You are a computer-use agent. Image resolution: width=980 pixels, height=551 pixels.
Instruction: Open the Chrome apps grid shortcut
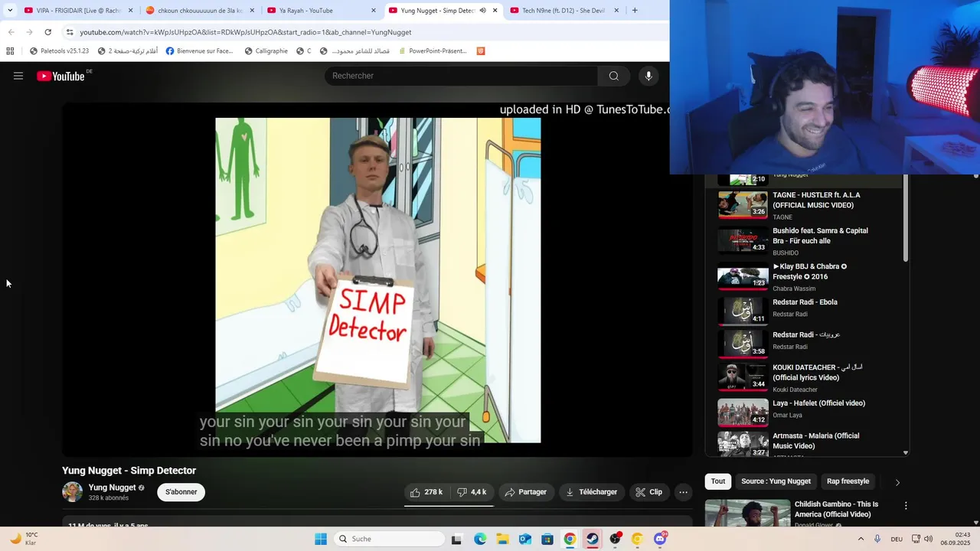10,51
